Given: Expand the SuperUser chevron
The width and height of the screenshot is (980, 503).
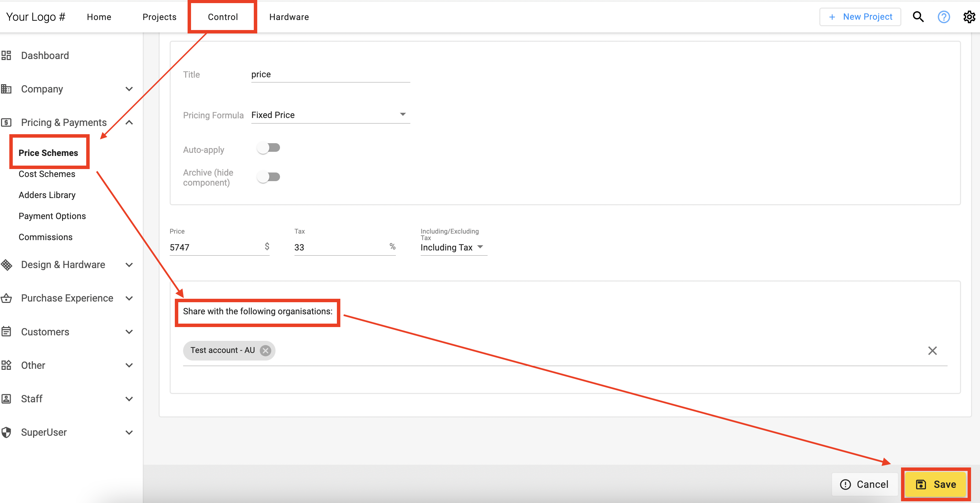Looking at the screenshot, I should coord(129,432).
